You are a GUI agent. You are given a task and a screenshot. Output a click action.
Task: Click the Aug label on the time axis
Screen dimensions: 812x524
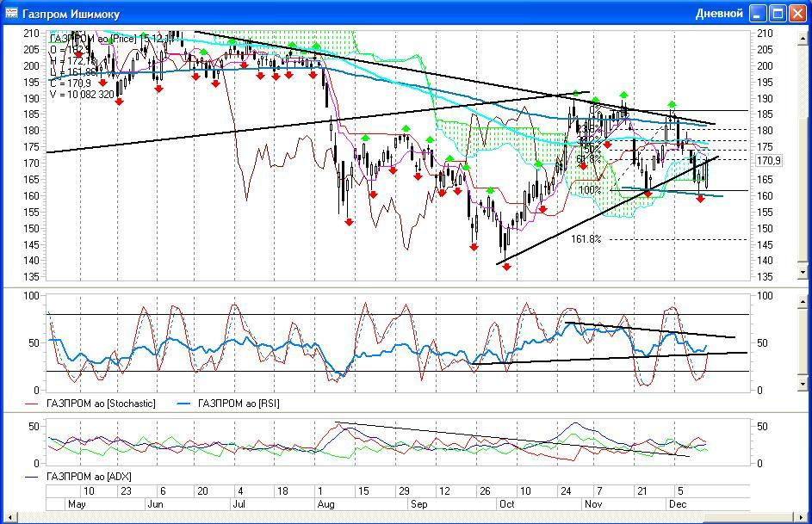click(x=325, y=504)
